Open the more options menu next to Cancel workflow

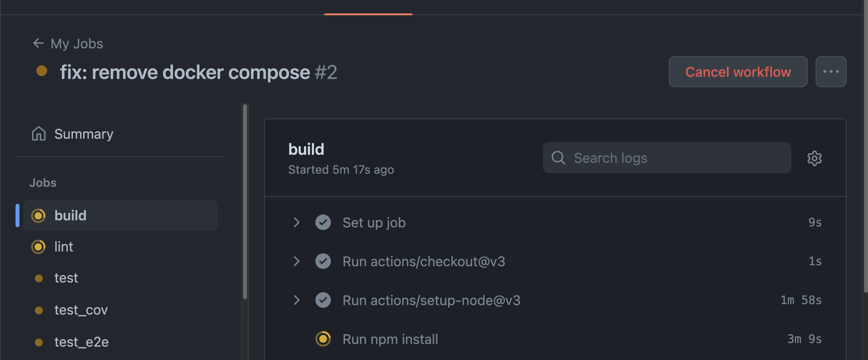(831, 71)
